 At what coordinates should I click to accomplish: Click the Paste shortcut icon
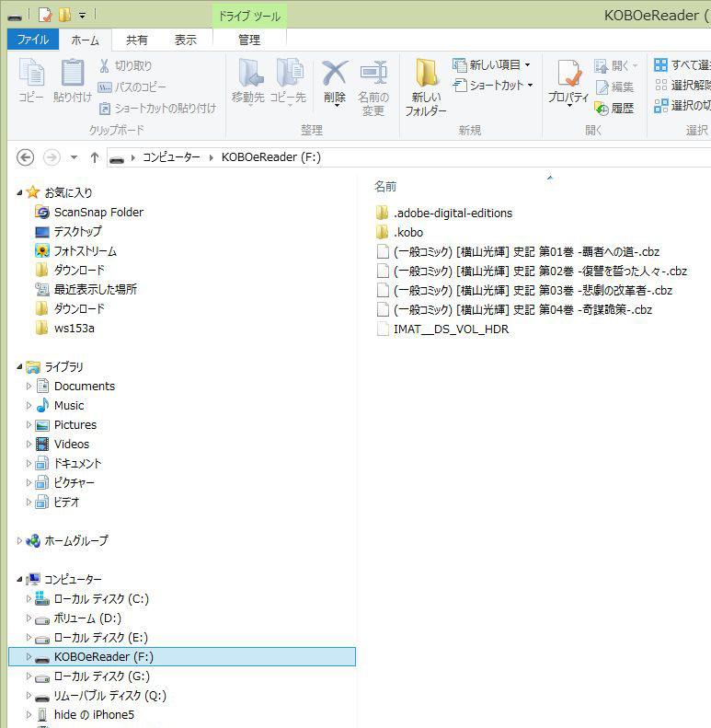click(105, 109)
